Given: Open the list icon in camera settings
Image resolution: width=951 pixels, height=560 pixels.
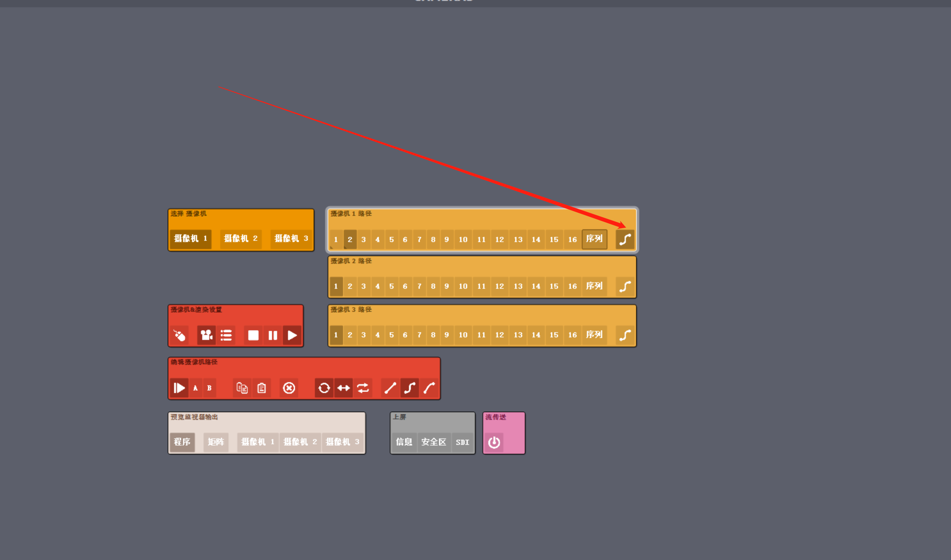Looking at the screenshot, I should pyautogui.click(x=226, y=335).
